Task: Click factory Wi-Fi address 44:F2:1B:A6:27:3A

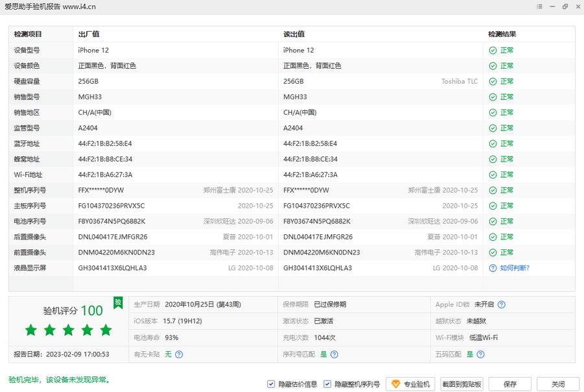Action: coord(105,175)
